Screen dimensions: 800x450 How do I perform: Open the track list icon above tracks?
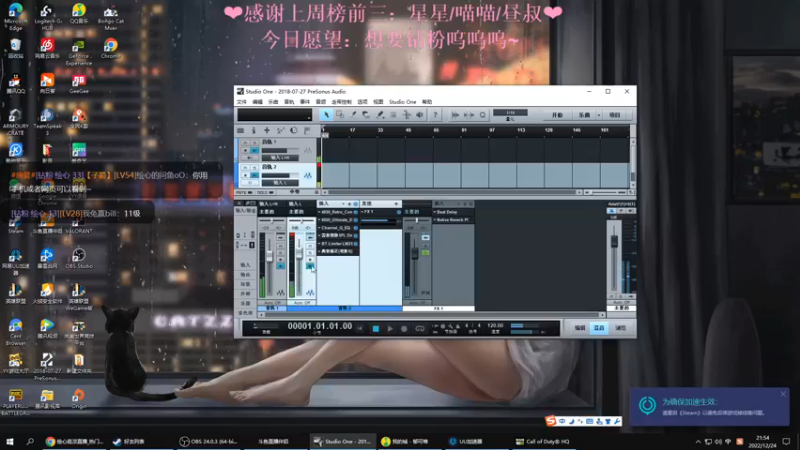click(240, 130)
